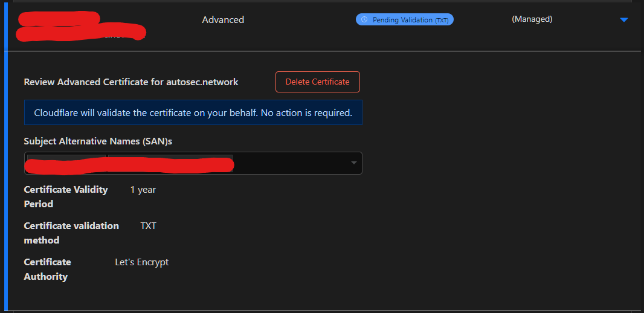Click the 'Certificate validation method' label
The width and height of the screenshot is (644, 313).
pyautogui.click(x=71, y=233)
